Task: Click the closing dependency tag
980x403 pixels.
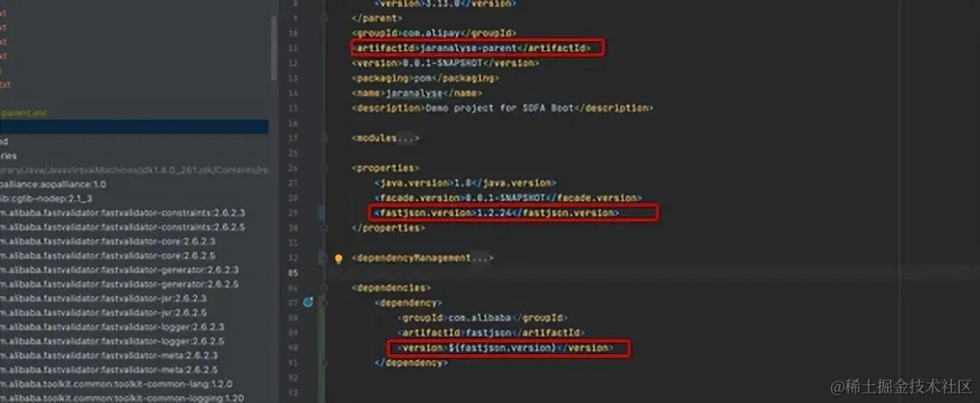Action: click(411, 363)
